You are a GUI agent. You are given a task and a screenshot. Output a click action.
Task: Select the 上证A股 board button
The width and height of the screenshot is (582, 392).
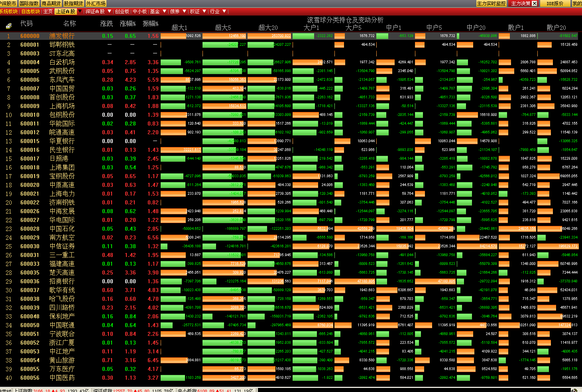66,11
